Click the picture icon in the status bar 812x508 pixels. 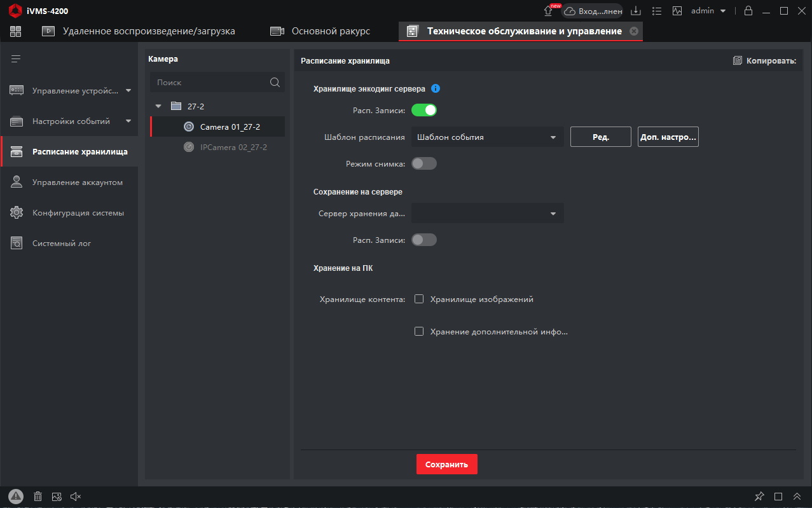point(57,497)
